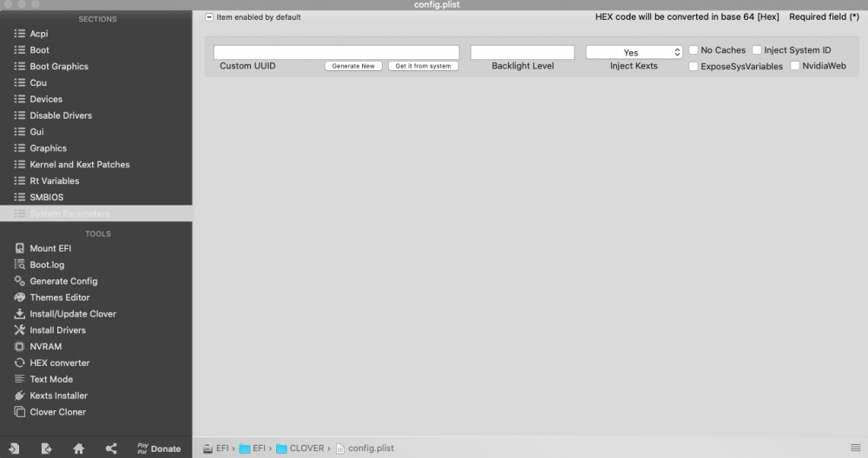This screenshot has width=868, height=458.
Task: Click the home icon in bottom toolbar
Action: pyautogui.click(x=79, y=448)
